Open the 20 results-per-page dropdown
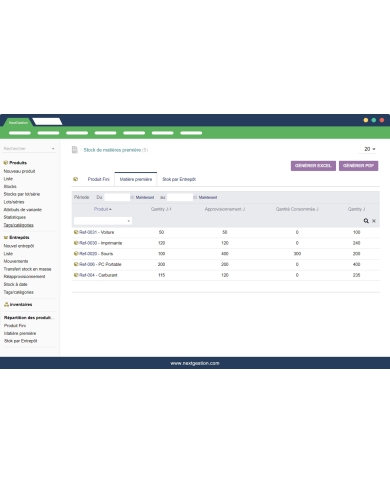This screenshot has height=484, width=390. pos(369,149)
